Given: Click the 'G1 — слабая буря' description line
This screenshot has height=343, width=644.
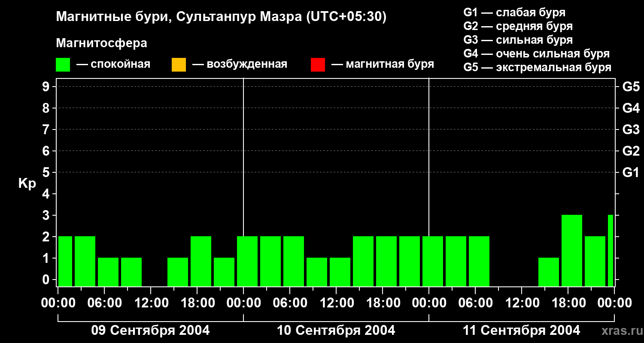Looking at the screenshot, I should click(x=514, y=12).
